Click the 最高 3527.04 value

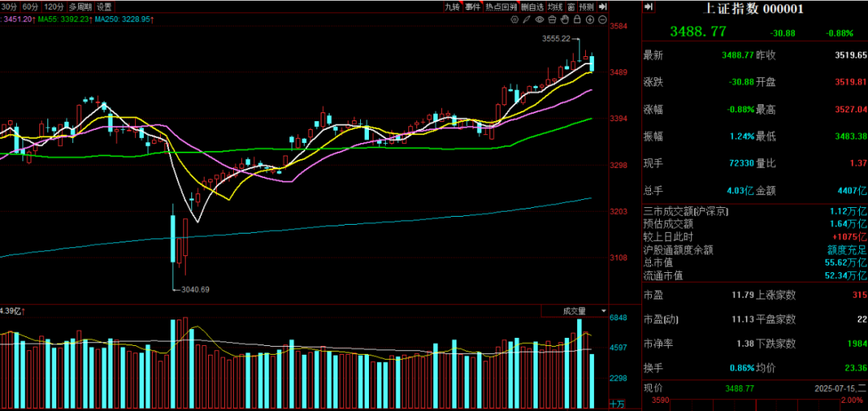point(851,109)
